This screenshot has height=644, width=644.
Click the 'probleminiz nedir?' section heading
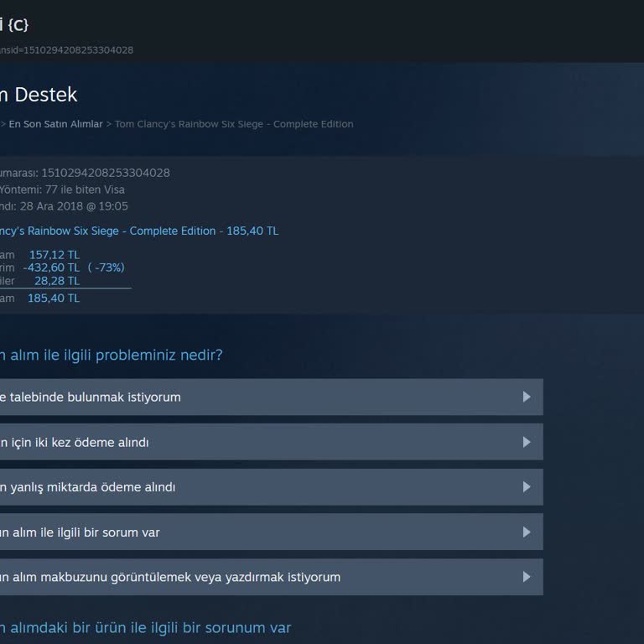tap(111, 355)
